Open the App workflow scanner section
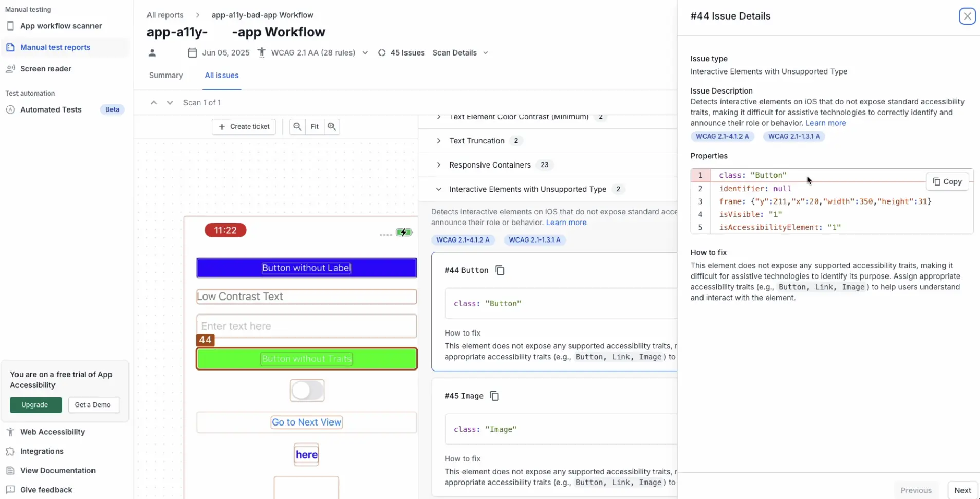Viewport: 980px width, 499px height. 10,26
